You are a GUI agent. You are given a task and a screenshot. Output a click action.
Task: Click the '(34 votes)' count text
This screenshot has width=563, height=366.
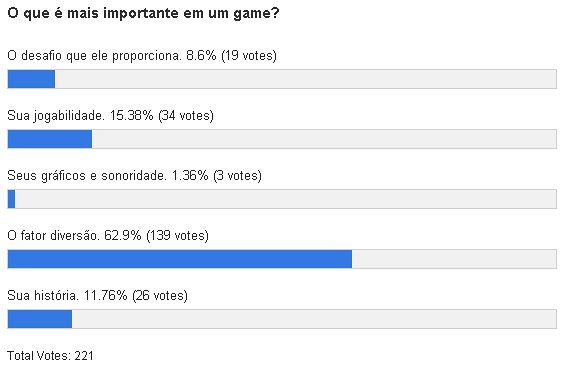pyautogui.click(x=186, y=116)
